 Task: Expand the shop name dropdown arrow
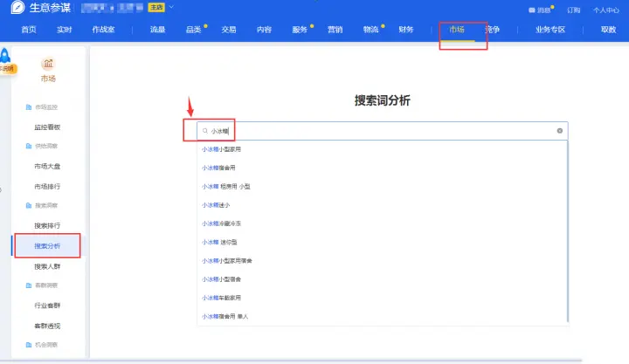[x=171, y=8]
